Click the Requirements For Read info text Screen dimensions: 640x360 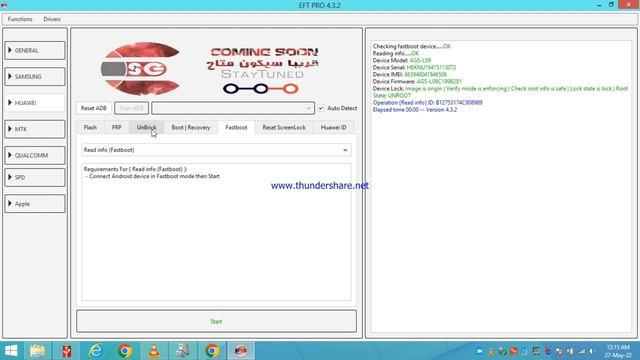(x=135, y=169)
